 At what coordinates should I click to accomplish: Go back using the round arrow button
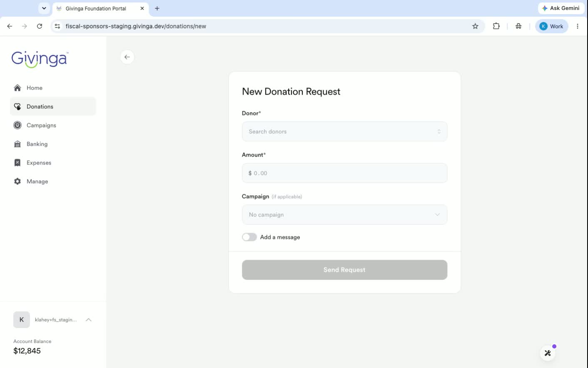[x=127, y=57]
